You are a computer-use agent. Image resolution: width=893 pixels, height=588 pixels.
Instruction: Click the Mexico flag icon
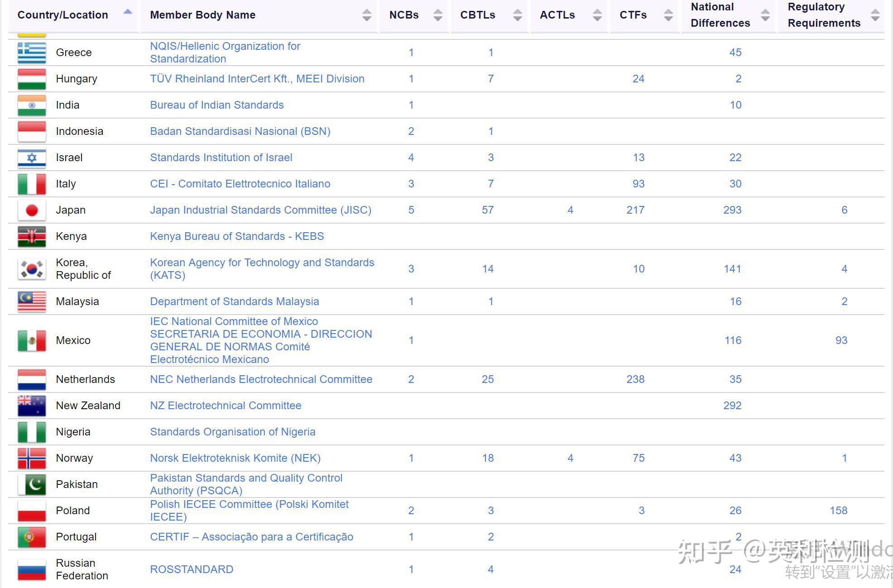(32, 340)
